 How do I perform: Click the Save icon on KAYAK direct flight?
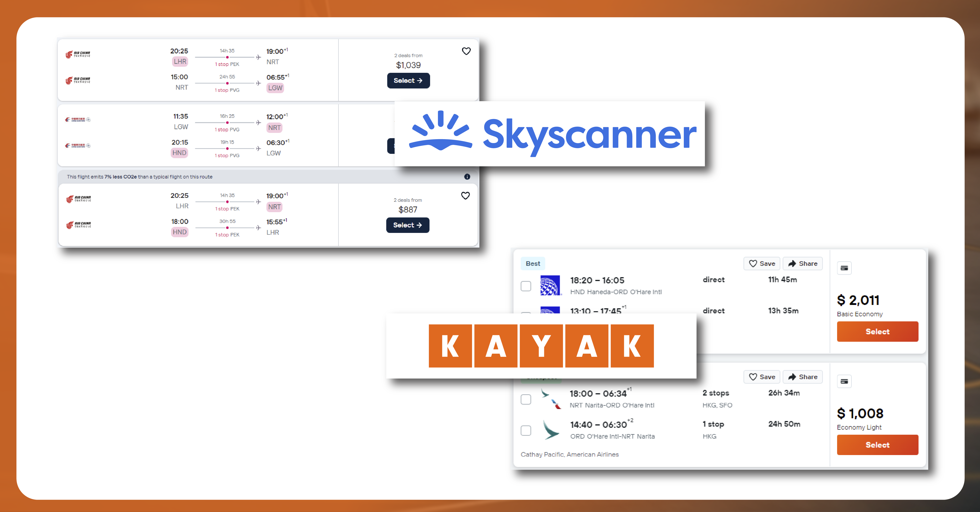(754, 264)
